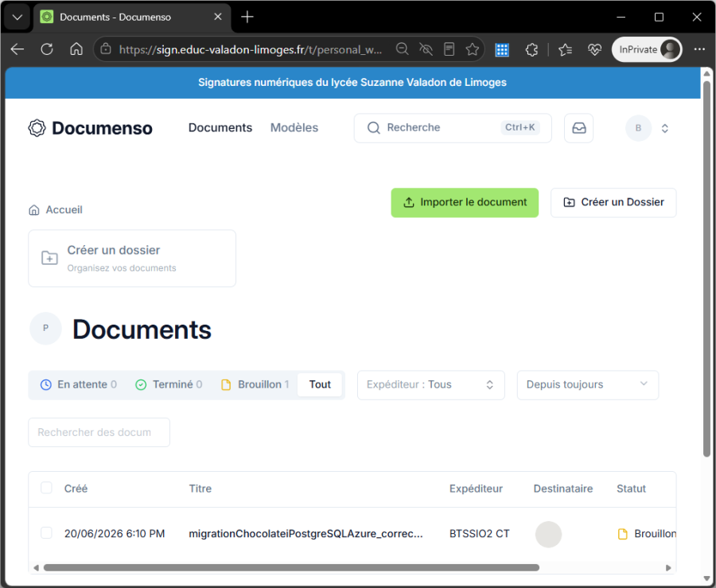
Task: Switch to the Modèles tab
Action: pyautogui.click(x=294, y=128)
